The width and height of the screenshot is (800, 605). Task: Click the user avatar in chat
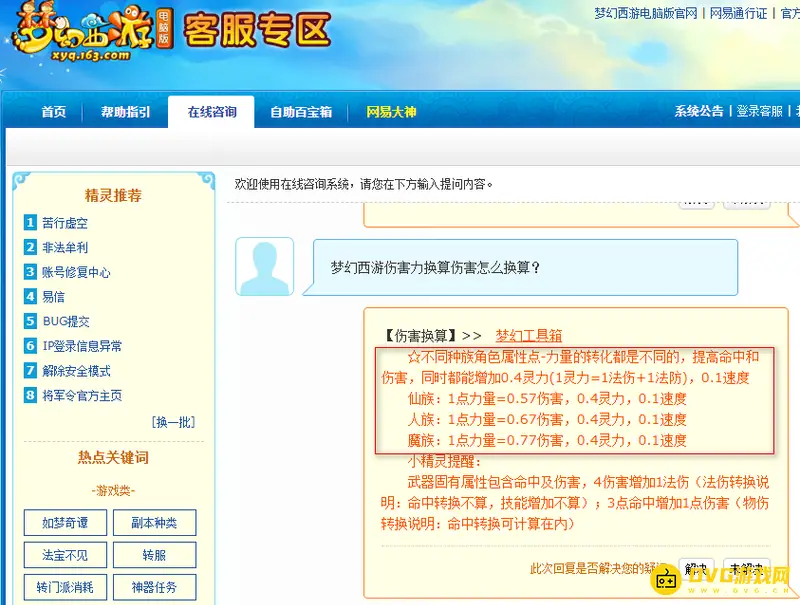tap(264, 266)
